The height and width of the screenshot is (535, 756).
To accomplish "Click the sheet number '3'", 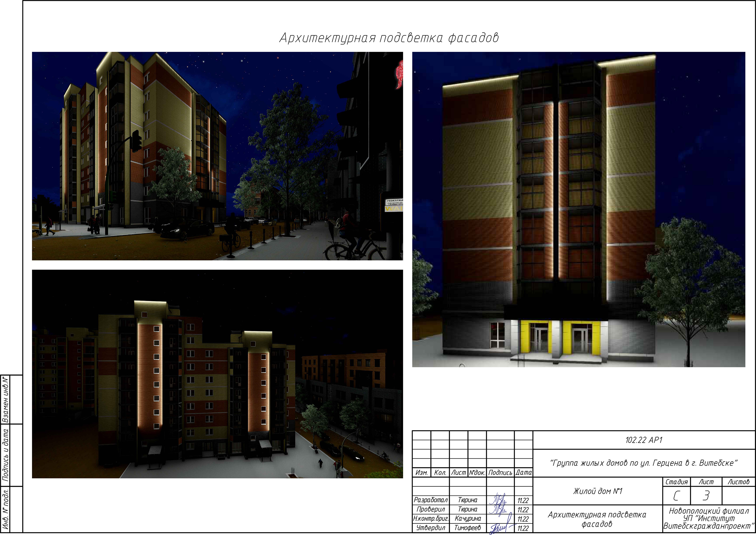I will coord(706,496).
